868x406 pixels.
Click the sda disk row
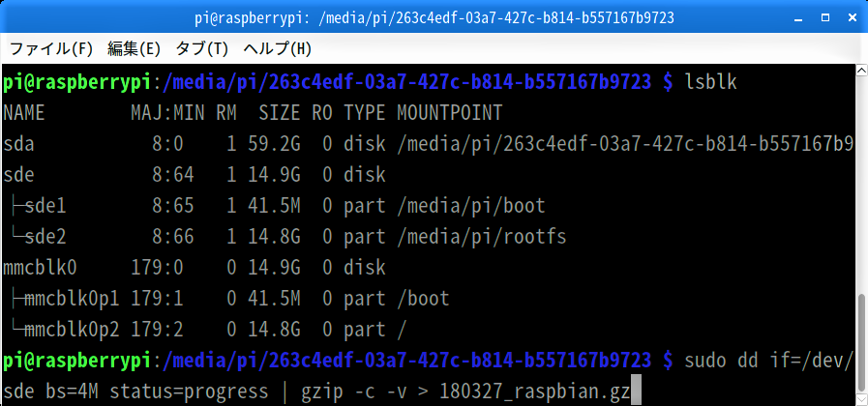click(428, 144)
